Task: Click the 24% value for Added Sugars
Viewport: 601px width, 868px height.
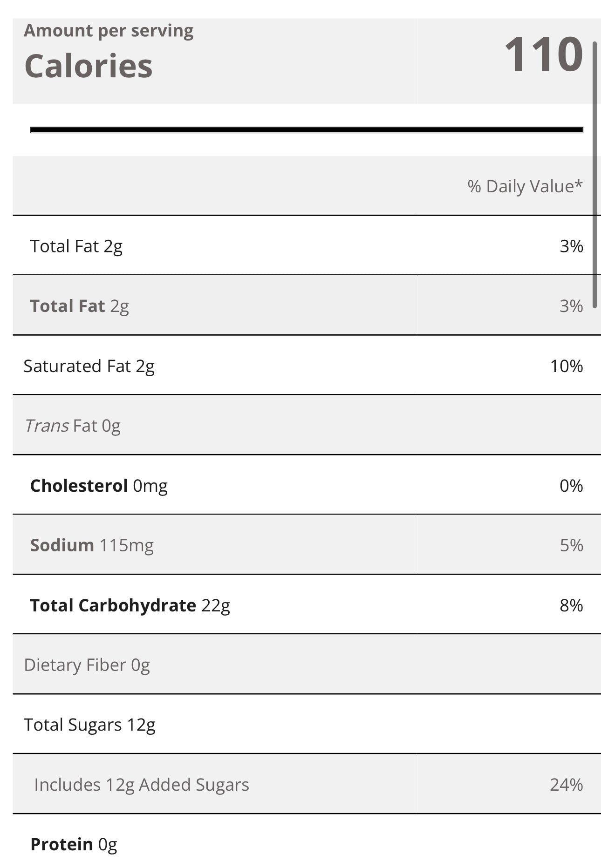Action: (566, 785)
